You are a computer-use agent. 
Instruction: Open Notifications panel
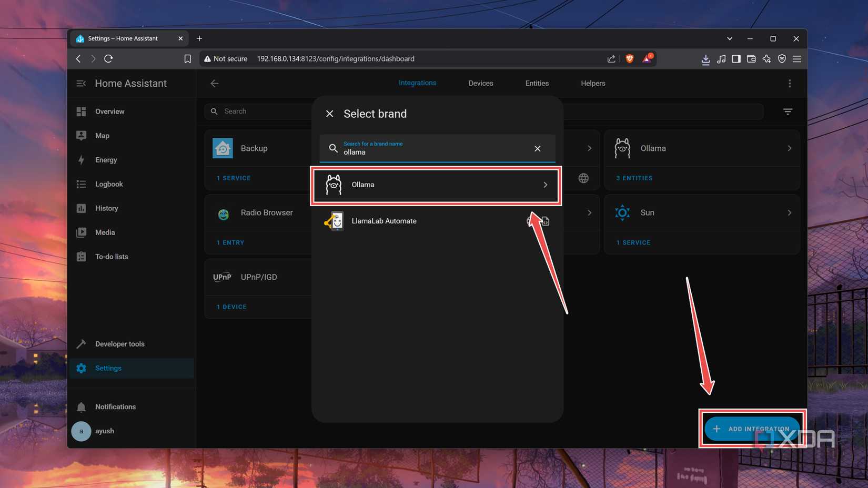point(132,407)
